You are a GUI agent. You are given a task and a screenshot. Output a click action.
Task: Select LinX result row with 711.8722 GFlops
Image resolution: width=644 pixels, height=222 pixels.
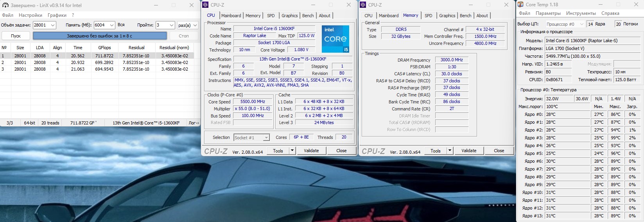click(x=97, y=56)
